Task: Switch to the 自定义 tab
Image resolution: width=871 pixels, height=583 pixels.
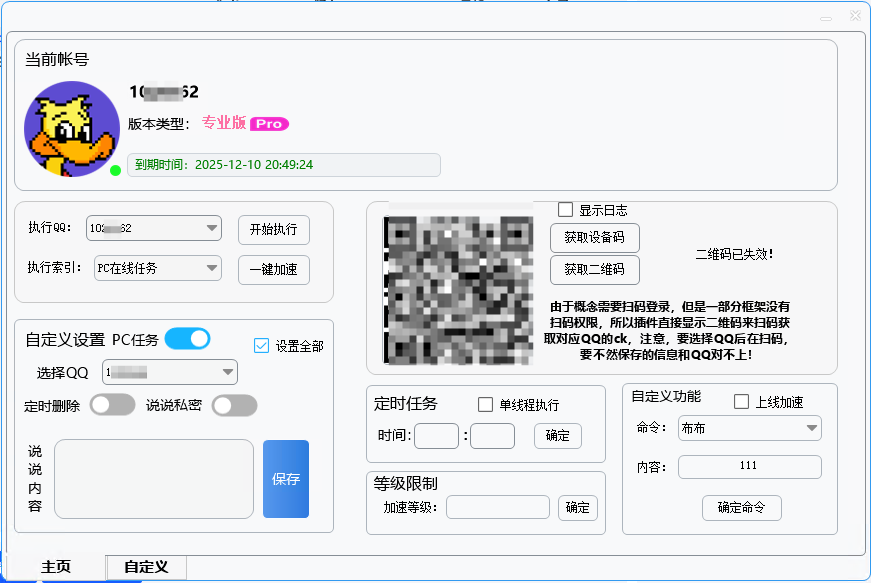Action: (146, 567)
